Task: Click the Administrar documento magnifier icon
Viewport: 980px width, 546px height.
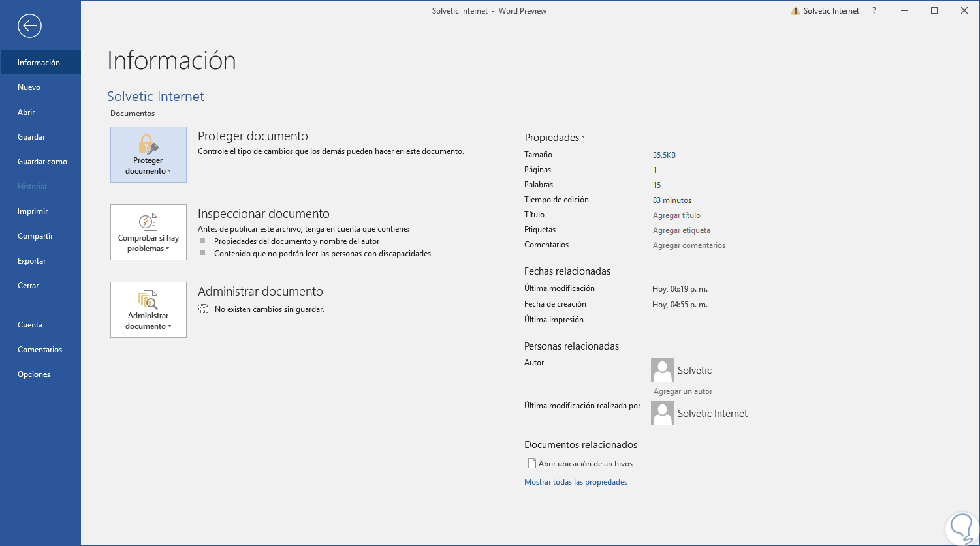Action: (148, 300)
